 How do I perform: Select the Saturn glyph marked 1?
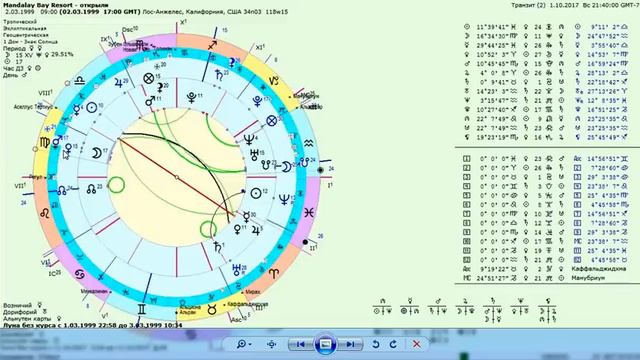pyautogui.click(x=218, y=247)
